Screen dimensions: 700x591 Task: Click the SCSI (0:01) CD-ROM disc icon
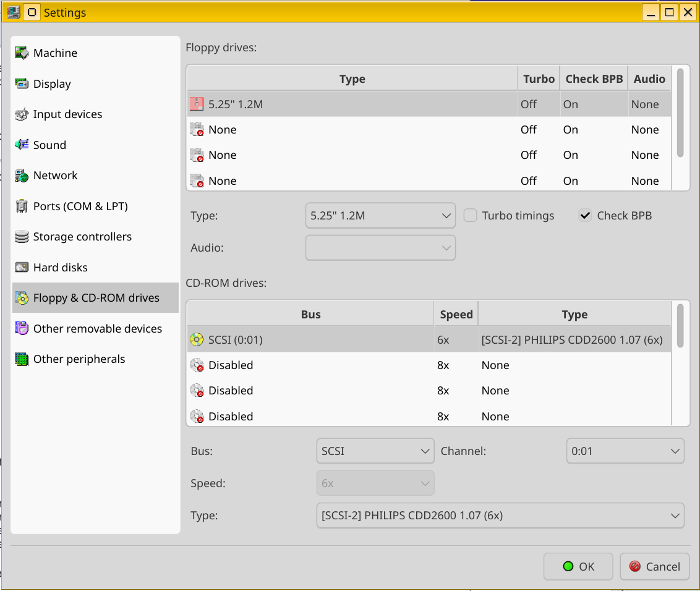click(197, 339)
